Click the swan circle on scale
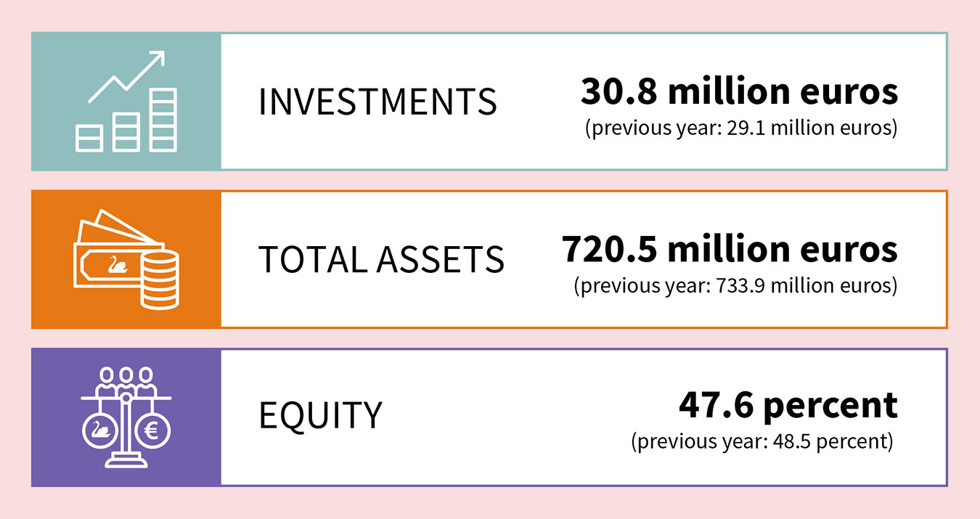Viewport: 980px width, 519px height. tap(100, 431)
